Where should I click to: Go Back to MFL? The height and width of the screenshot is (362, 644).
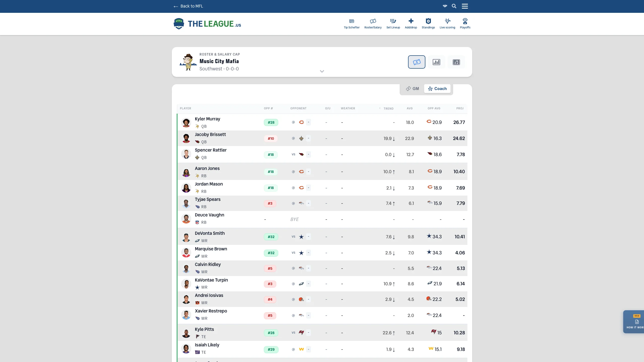(188, 6)
